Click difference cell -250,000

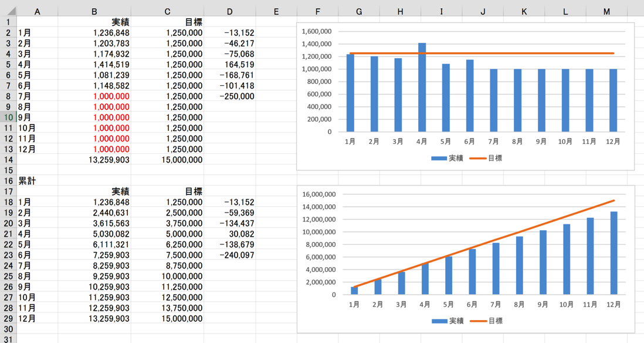pos(229,96)
